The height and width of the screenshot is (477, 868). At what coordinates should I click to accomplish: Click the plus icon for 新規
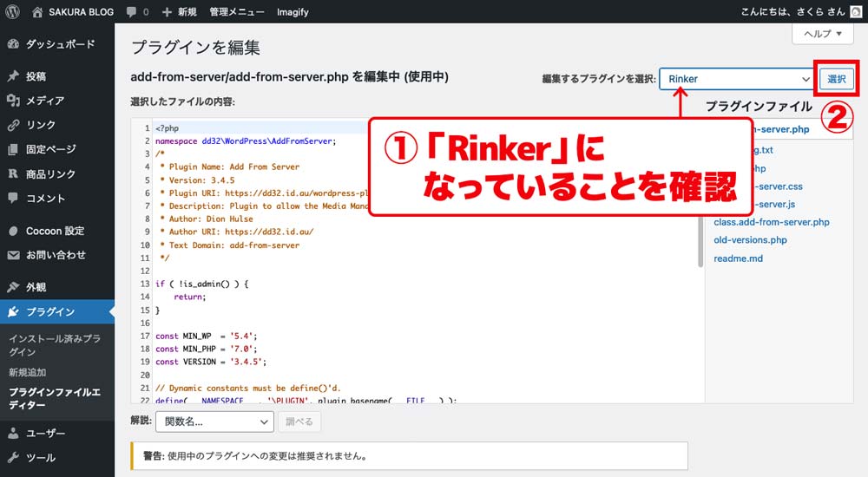click(x=167, y=11)
